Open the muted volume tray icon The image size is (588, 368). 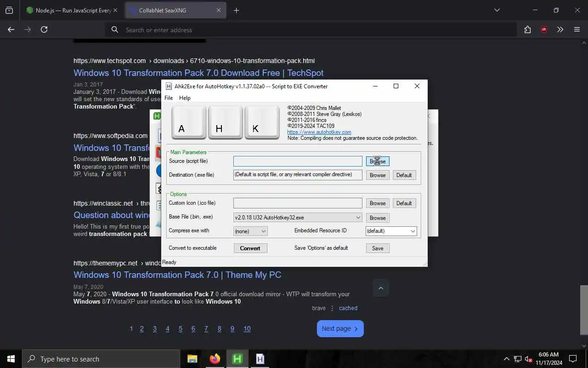tap(529, 359)
